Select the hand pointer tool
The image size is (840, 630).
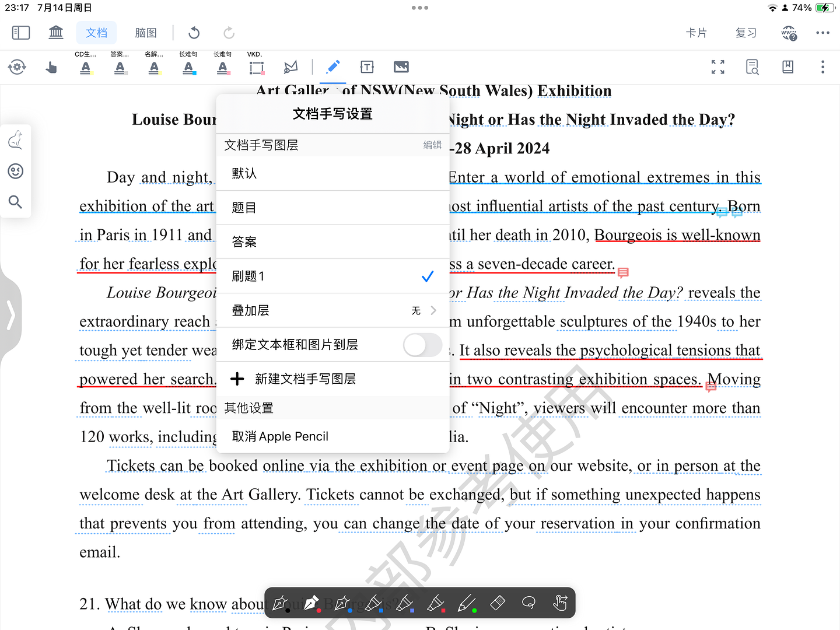(x=51, y=68)
